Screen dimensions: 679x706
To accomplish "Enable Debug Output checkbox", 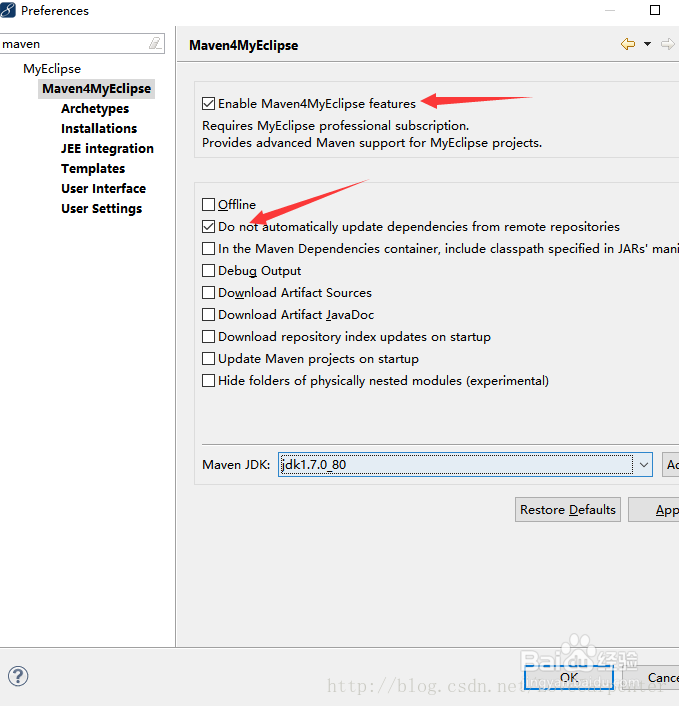I will click(x=208, y=271).
